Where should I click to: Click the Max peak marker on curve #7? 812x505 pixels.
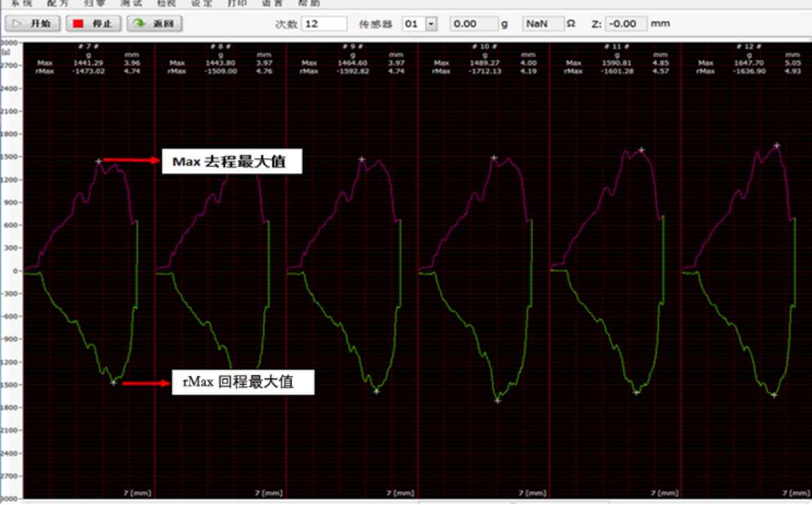99,161
